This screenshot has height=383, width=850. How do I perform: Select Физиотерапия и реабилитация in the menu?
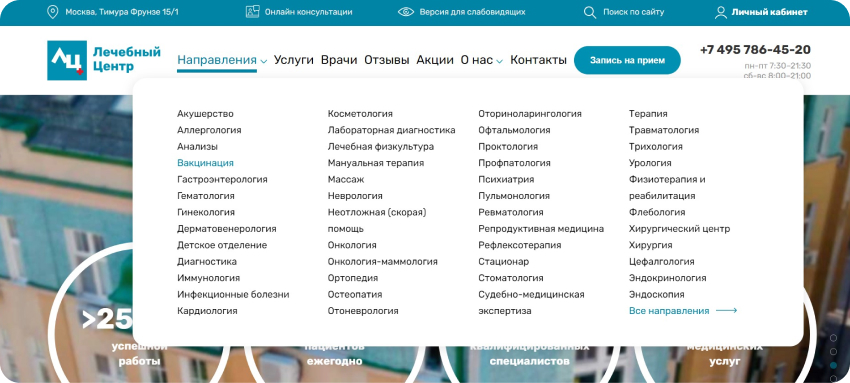pos(667,187)
